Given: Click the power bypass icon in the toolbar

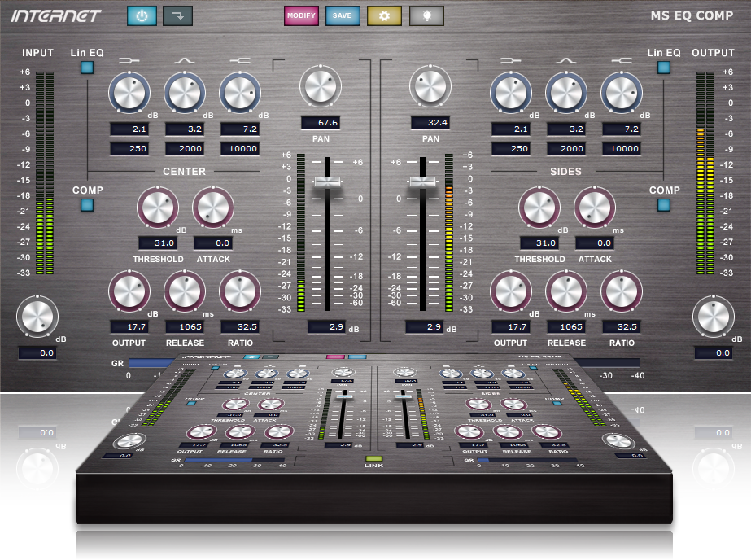Looking at the screenshot, I should (142, 15).
